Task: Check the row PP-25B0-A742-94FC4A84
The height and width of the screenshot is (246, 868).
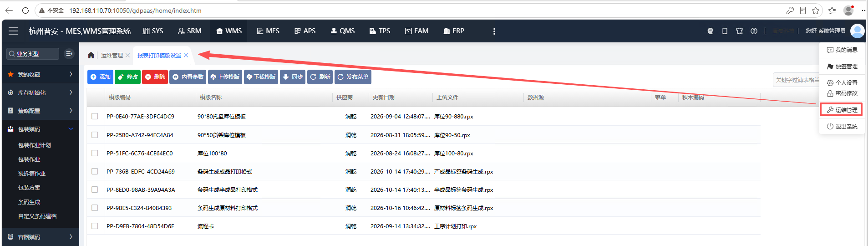Action: 95,135
